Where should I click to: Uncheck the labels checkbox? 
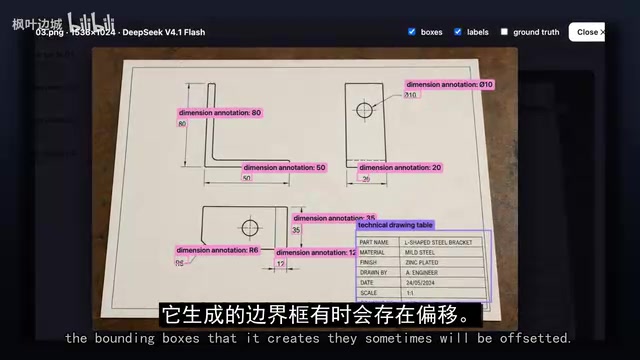(x=458, y=32)
